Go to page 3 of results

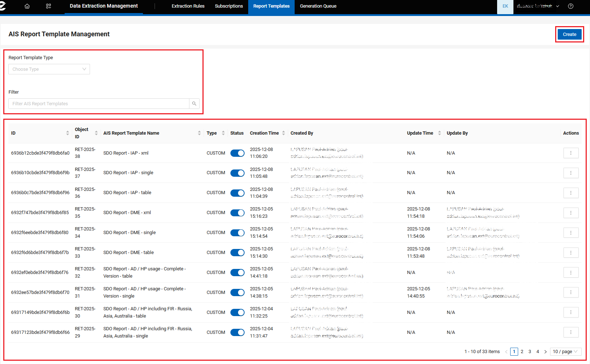point(530,352)
